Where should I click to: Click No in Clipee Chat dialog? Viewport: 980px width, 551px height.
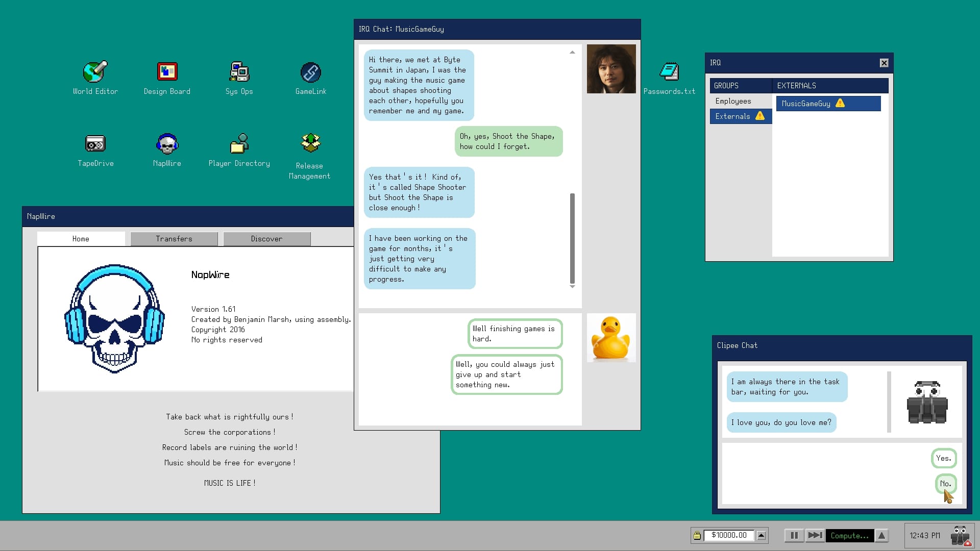tap(946, 483)
